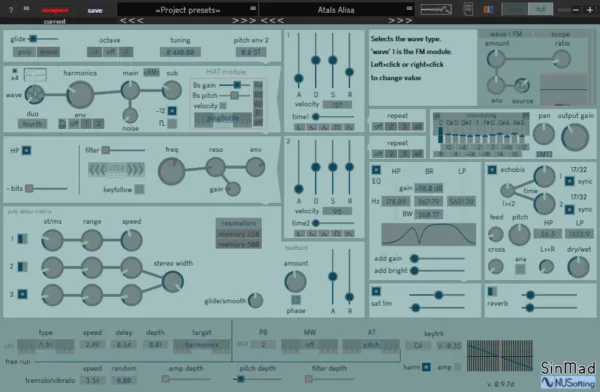Toggle the sat lim checkbox
Image resolution: width=600 pixels, height=392 pixels.
tap(376, 291)
